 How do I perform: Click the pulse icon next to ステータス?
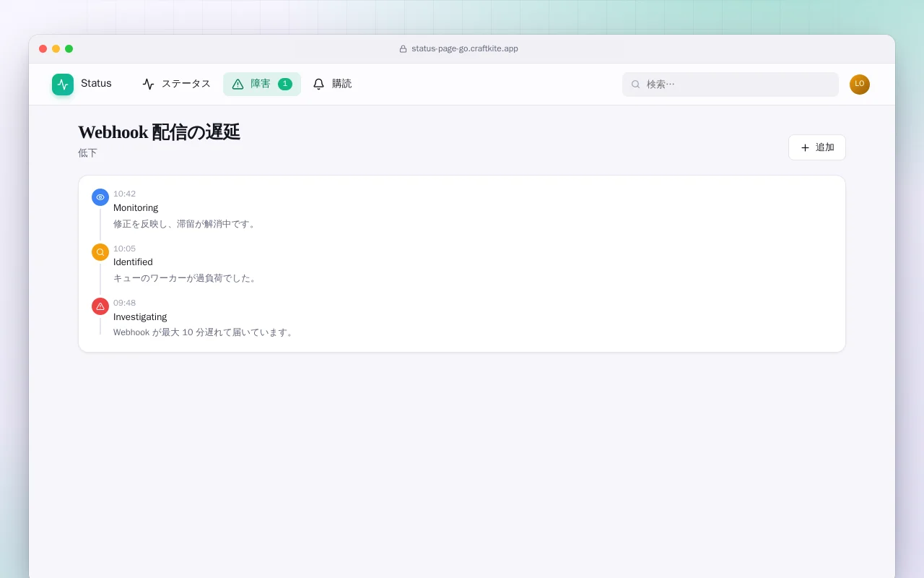(x=148, y=84)
